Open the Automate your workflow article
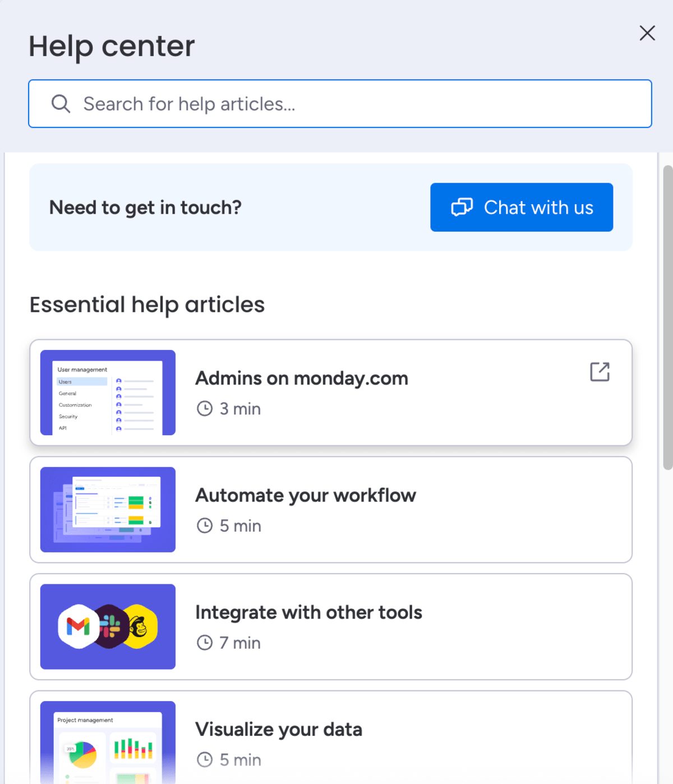This screenshot has width=673, height=784. 306,495
